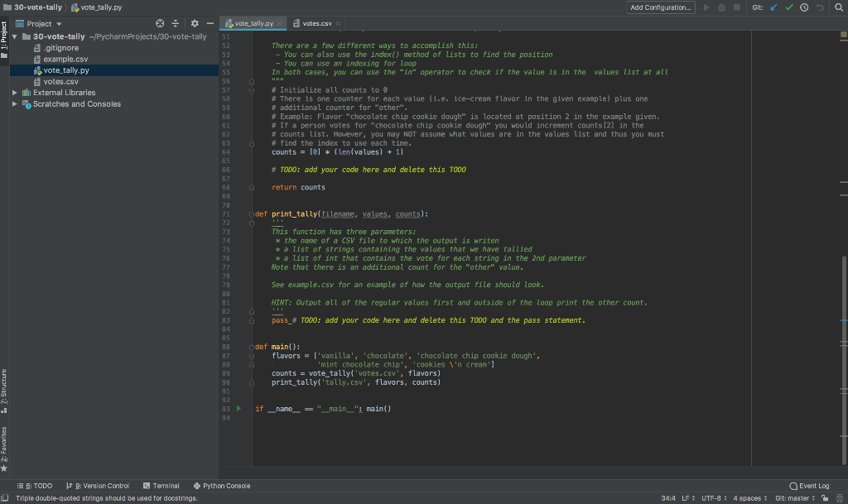Image resolution: width=848 pixels, height=504 pixels.
Task: Run main via the green gutter arrow
Action: [238, 408]
